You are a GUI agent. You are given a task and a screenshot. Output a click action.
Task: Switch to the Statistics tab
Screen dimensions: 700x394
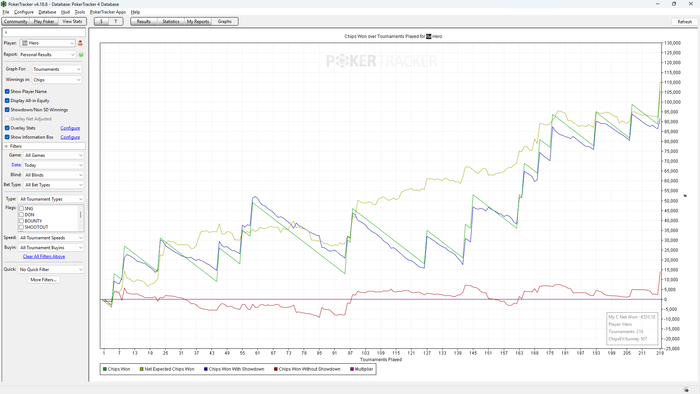[x=171, y=21]
